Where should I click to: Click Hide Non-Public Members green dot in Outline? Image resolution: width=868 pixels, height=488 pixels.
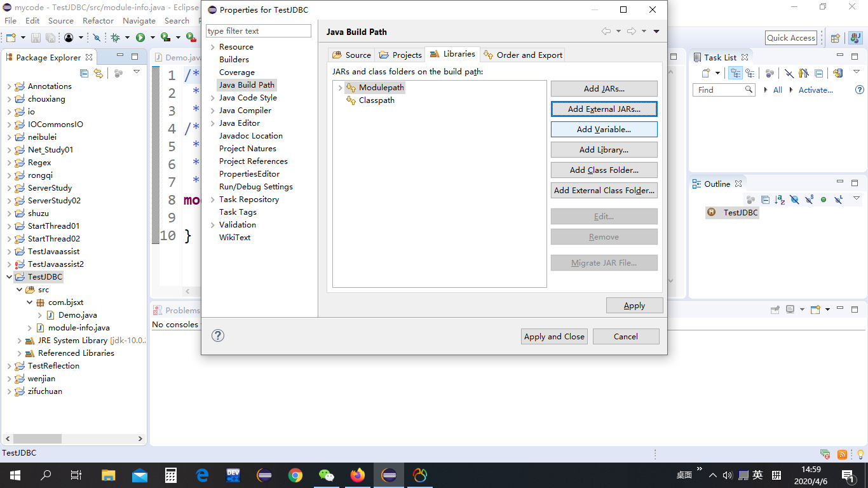824,200
